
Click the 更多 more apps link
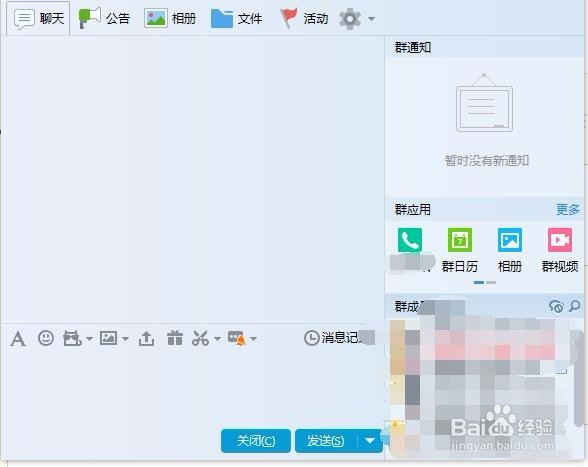tap(567, 209)
